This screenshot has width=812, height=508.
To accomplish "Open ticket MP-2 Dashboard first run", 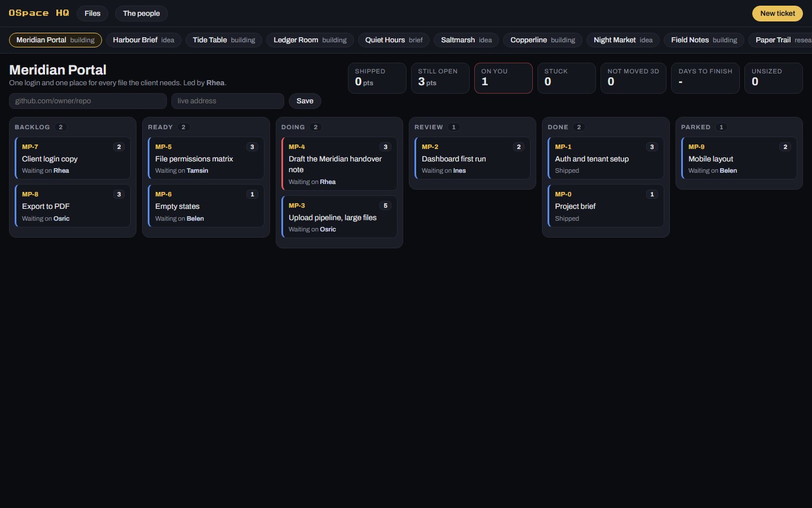I will coord(473,158).
